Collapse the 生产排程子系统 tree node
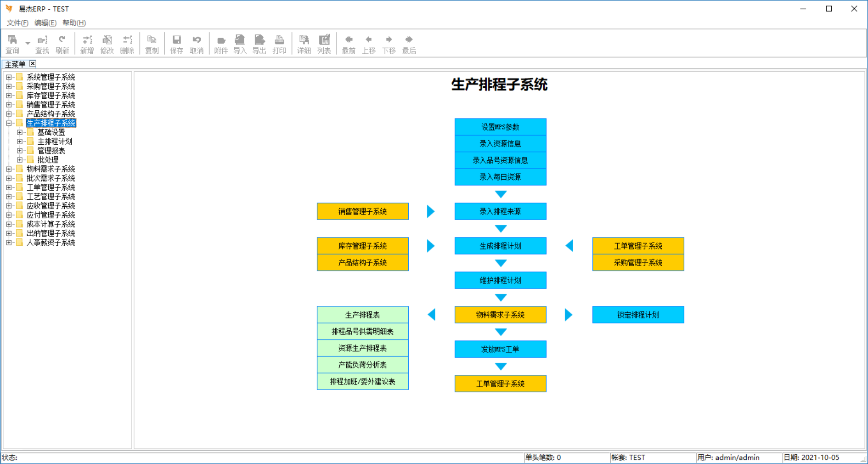 9,123
